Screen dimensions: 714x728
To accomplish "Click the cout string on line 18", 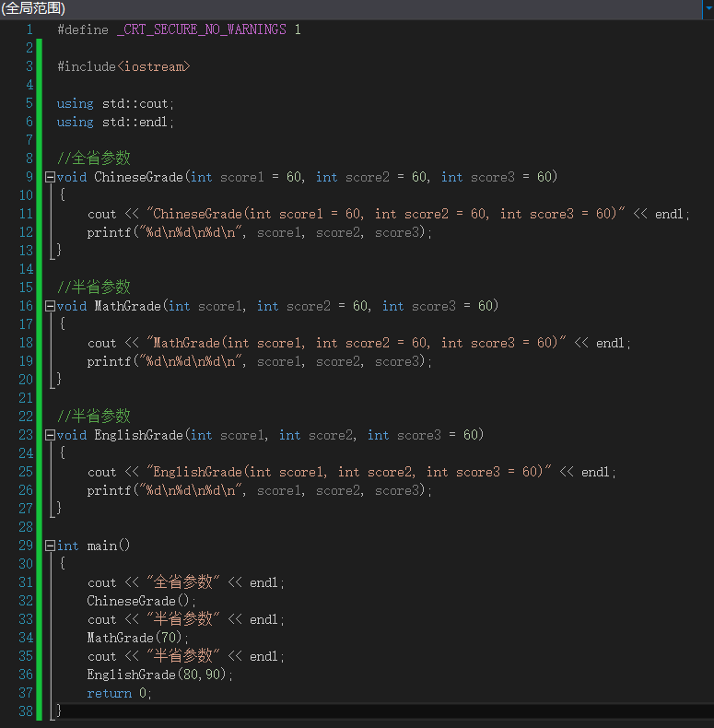I will (357, 343).
